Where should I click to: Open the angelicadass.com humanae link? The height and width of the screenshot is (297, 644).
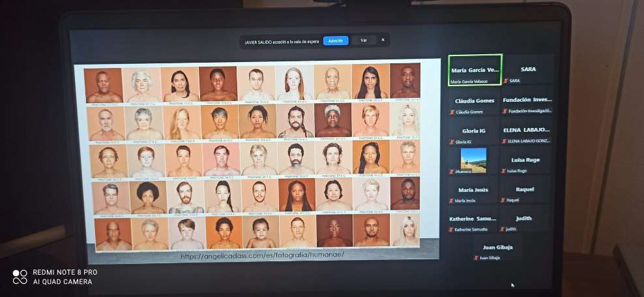[x=262, y=255]
